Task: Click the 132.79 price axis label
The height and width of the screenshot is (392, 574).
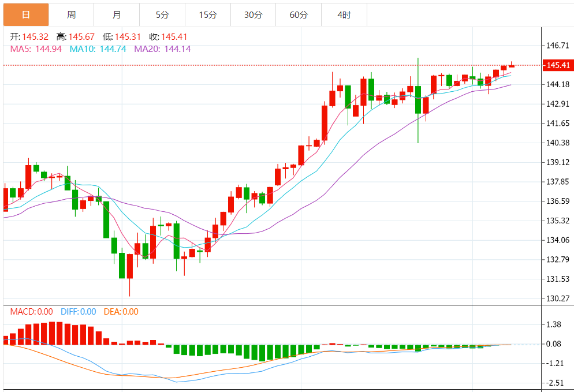Action: pos(557,259)
